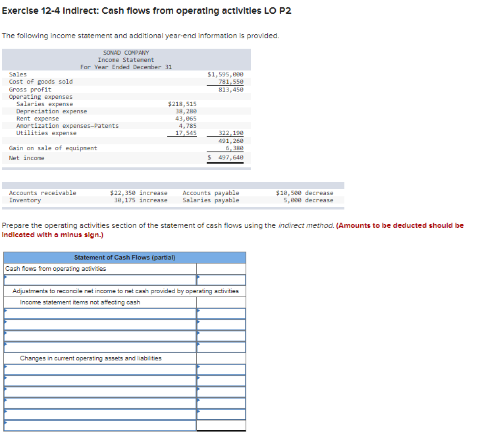This screenshot has height=448, width=478.
Task: Open first dropdown under Changes in current operating assets
Action: click(x=100, y=370)
